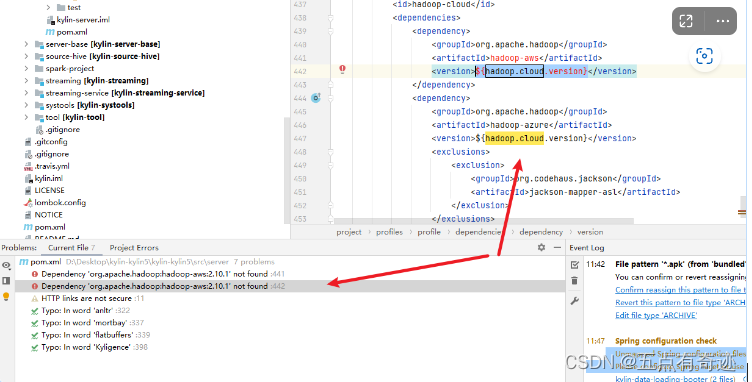Viewport: 752px width, 382px height.
Task: Switch to Current File tab
Action: (x=71, y=248)
